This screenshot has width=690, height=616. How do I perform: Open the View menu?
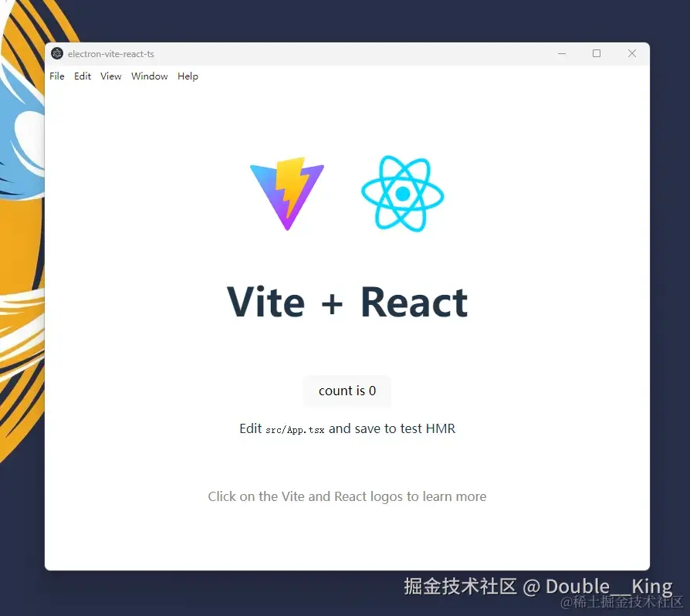[111, 76]
